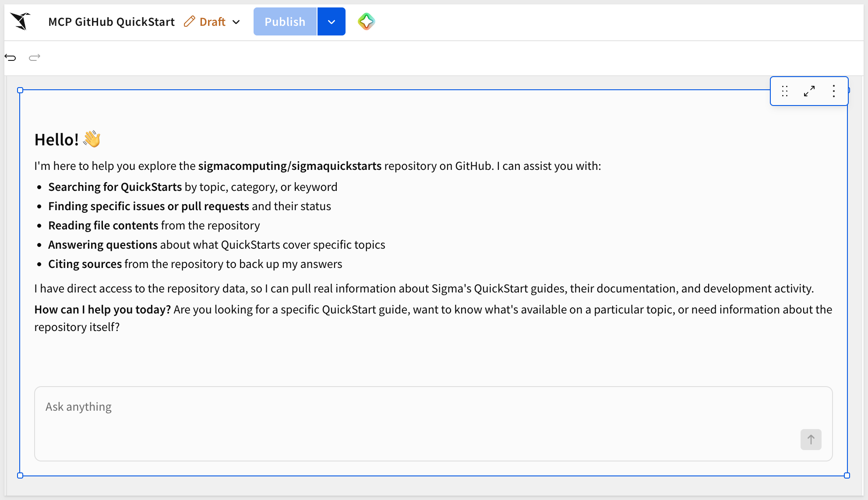
Task: Click the MCP GitHub QuickStart title
Action: pos(112,22)
